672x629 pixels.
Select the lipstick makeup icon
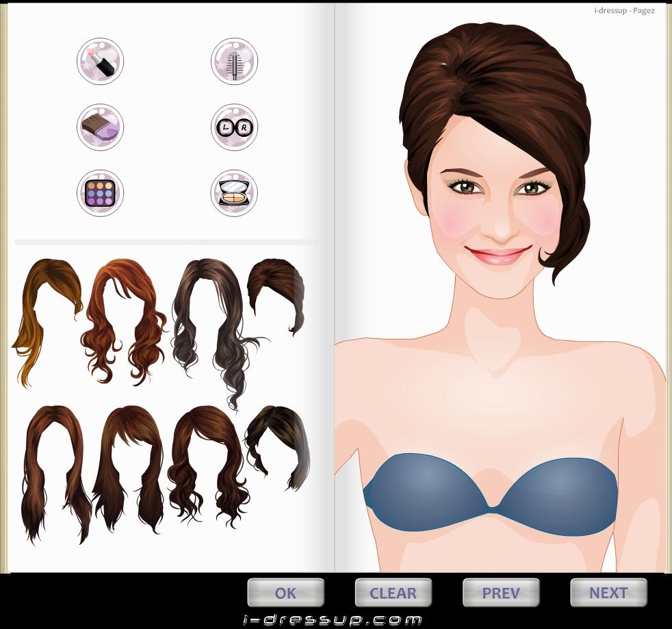(x=100, y=61)
